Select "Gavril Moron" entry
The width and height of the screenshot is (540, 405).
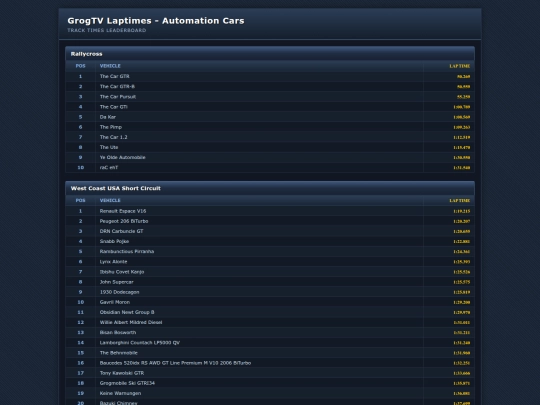click(x=115, y=302)
